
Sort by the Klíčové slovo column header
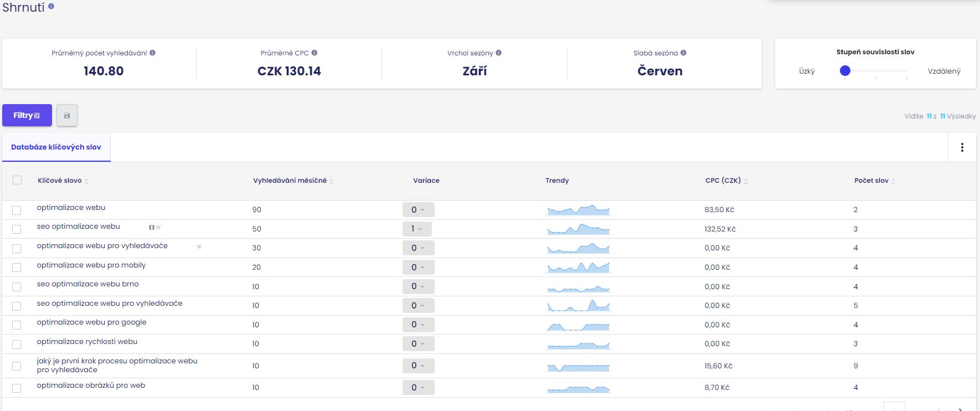pos(60,181)
